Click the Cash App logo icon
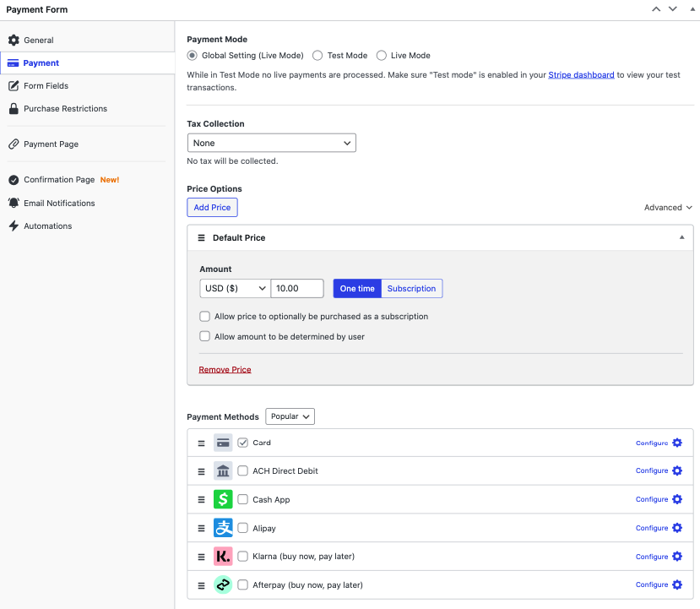The height and width of the screenshot is (609, 700). click(223, 499)
